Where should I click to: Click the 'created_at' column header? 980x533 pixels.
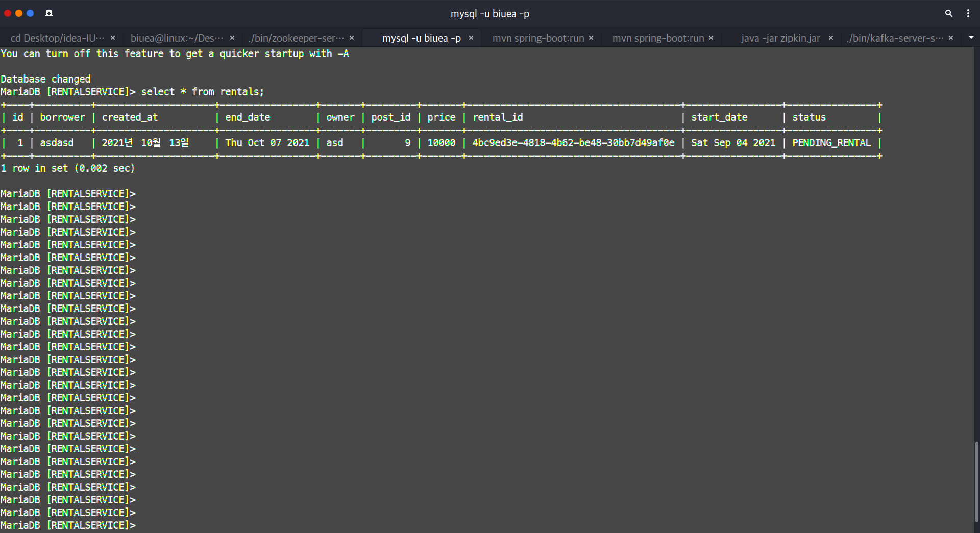tap(130, 117)
